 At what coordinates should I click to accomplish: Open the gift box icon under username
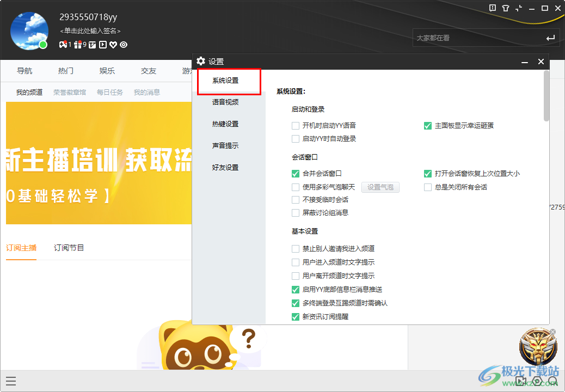[x=77, y=44]
